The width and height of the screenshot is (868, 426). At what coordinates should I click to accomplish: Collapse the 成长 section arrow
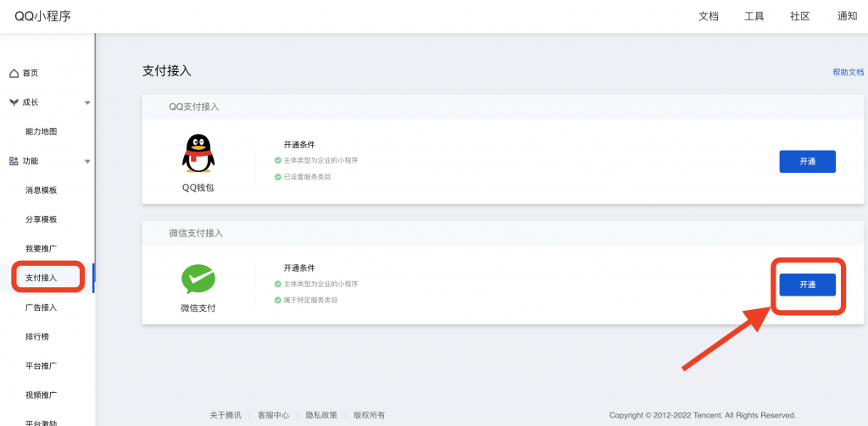[x=87, y=102]
